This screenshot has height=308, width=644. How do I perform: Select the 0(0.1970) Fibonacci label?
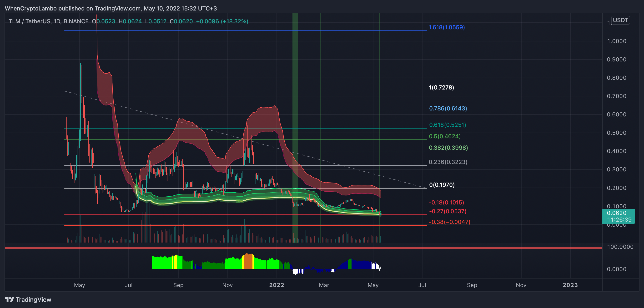[x=442, y=185]
